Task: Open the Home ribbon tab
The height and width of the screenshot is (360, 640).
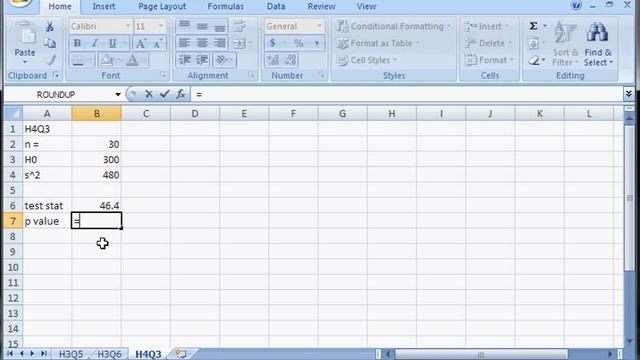Action: point(60,7)
